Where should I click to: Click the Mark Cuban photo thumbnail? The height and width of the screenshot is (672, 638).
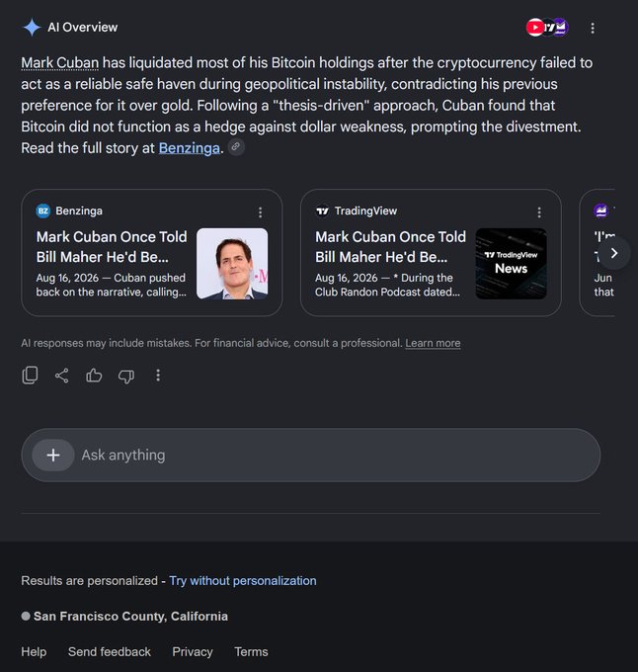(x=232, y=264)
